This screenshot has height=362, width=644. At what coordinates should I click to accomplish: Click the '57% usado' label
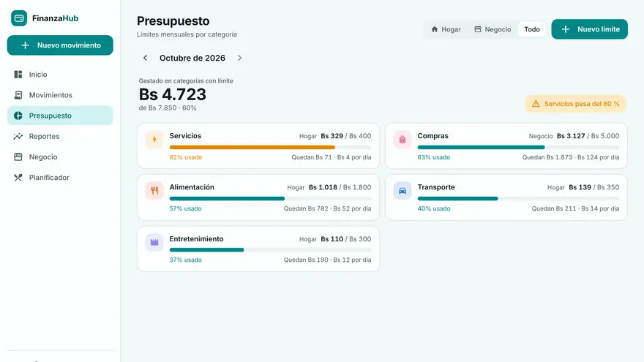[x=186, y=208]
